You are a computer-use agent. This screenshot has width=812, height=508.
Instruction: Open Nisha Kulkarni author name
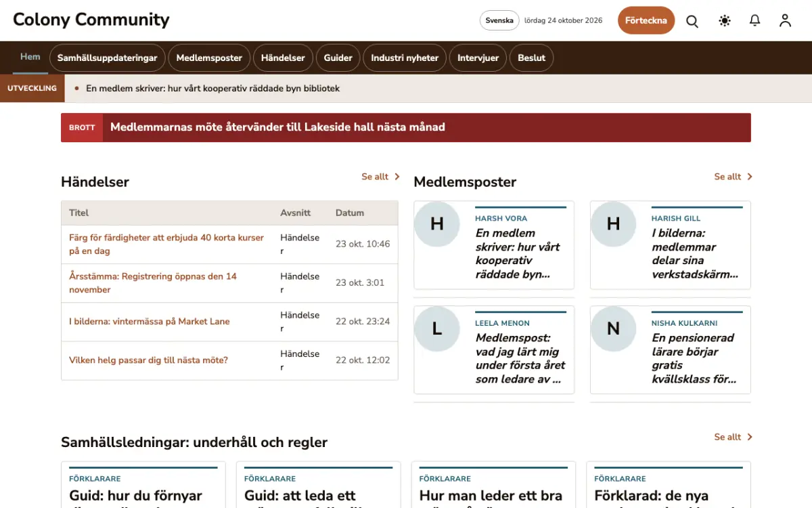(685, 323)
